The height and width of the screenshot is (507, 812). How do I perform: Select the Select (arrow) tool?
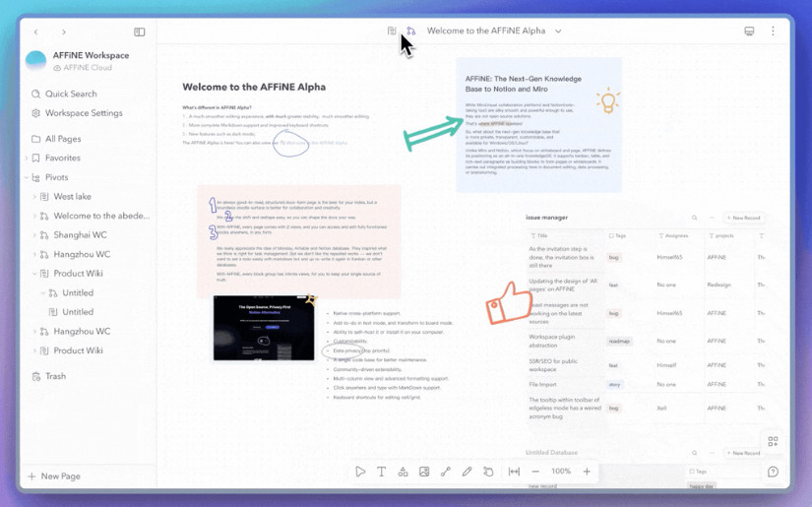[360, 472]
